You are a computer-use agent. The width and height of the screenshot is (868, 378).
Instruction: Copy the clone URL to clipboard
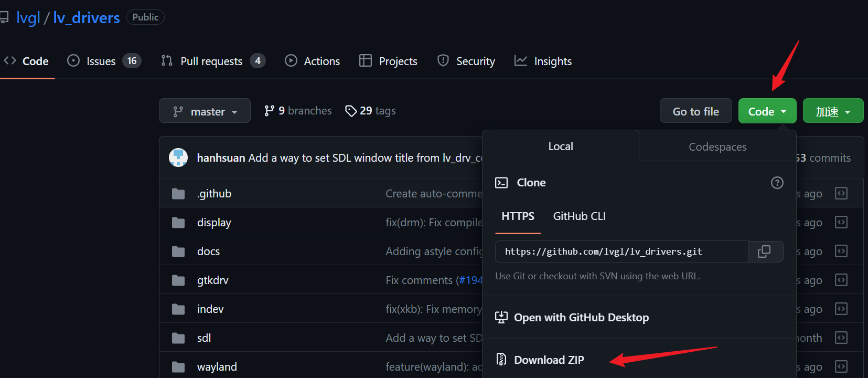765,251
